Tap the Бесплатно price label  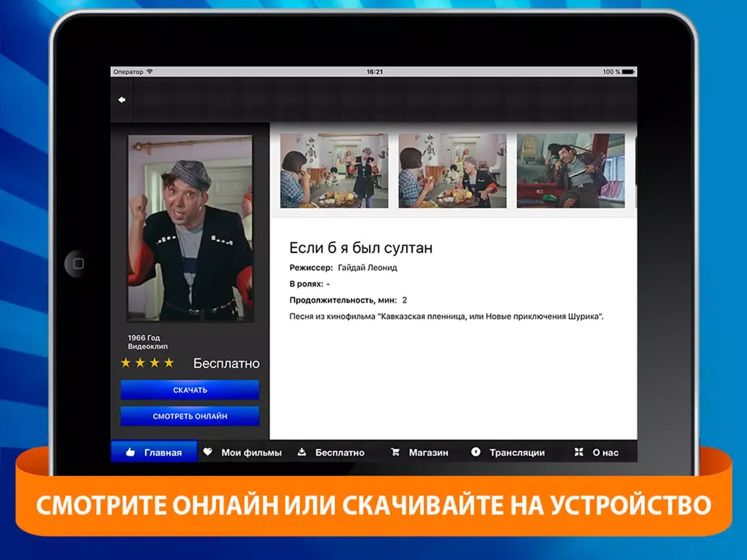click(x=226, y=363)
